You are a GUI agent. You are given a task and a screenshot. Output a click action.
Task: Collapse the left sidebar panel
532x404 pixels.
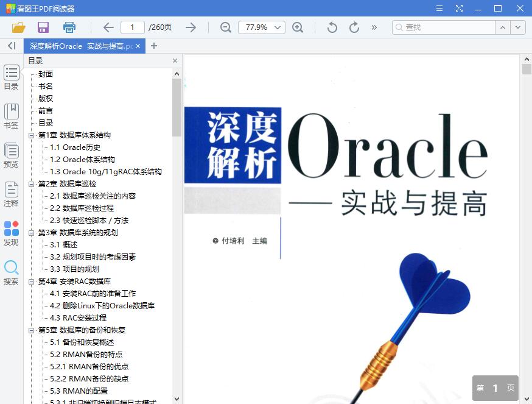coord(12,46)
